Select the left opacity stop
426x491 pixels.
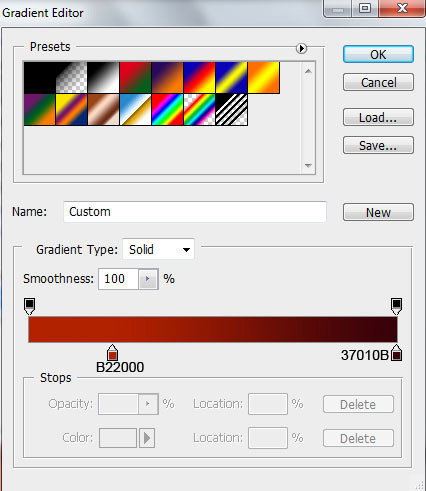pos(29,306)
